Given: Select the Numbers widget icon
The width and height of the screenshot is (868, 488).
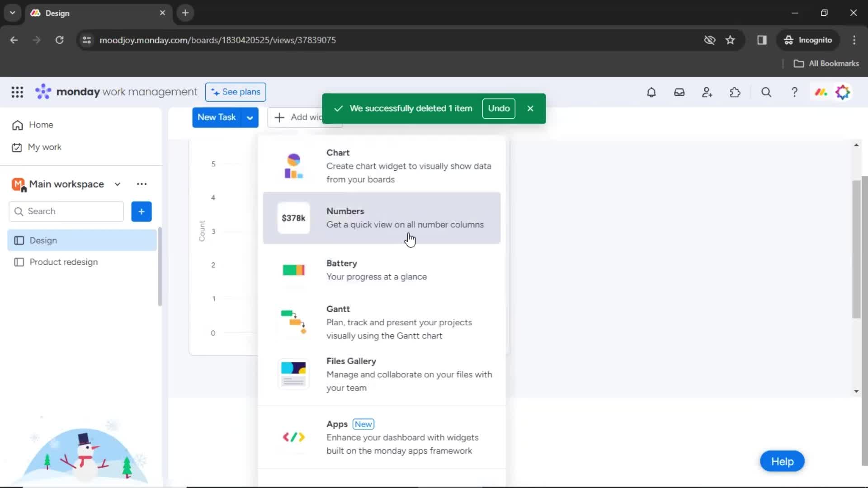Looking at the screenshot, I should coord(292,217).
